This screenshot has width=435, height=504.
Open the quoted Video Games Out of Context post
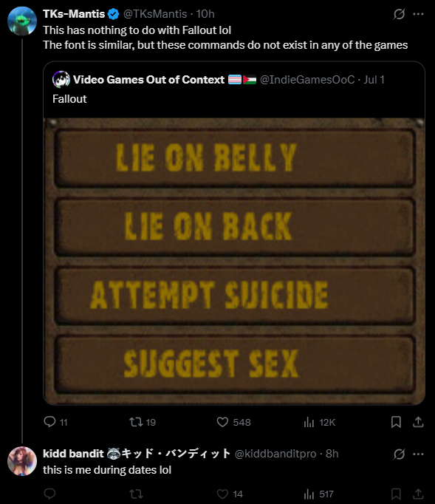(x=234, y=89)
